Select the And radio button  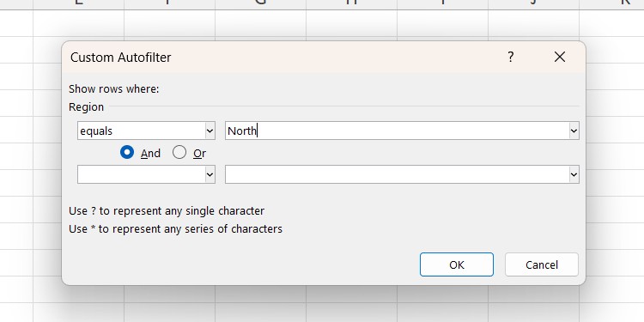click(127, 152)
